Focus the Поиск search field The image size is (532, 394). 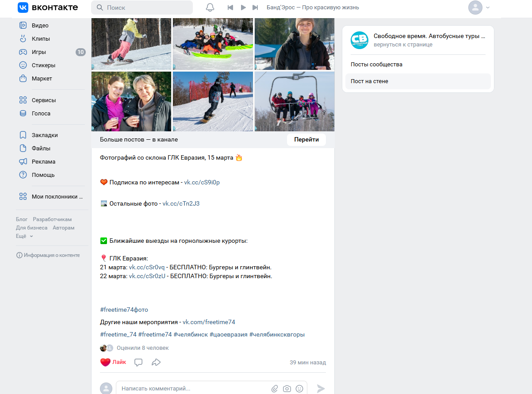(x=142, y=8)
